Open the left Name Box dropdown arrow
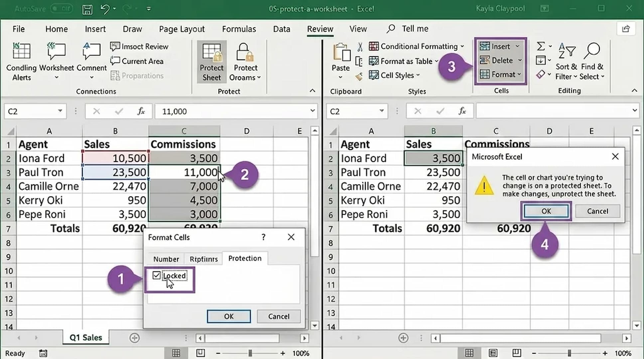This screenshot has width=644, height=359. pos(60,111)
